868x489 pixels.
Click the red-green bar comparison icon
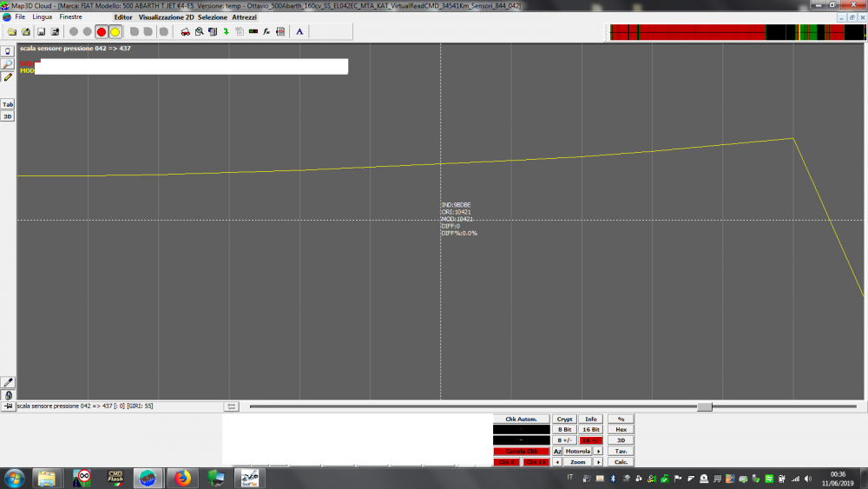[x=253, y=31]
